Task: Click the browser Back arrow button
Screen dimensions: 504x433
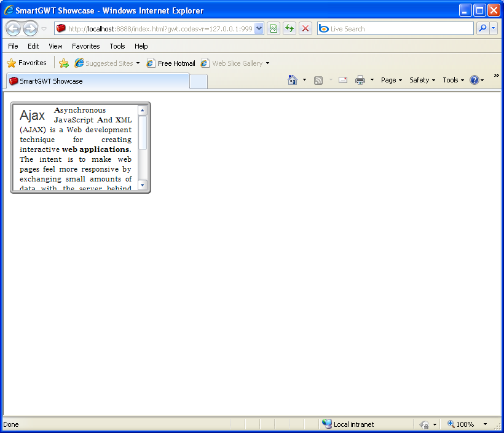Action: coord(13,28)
